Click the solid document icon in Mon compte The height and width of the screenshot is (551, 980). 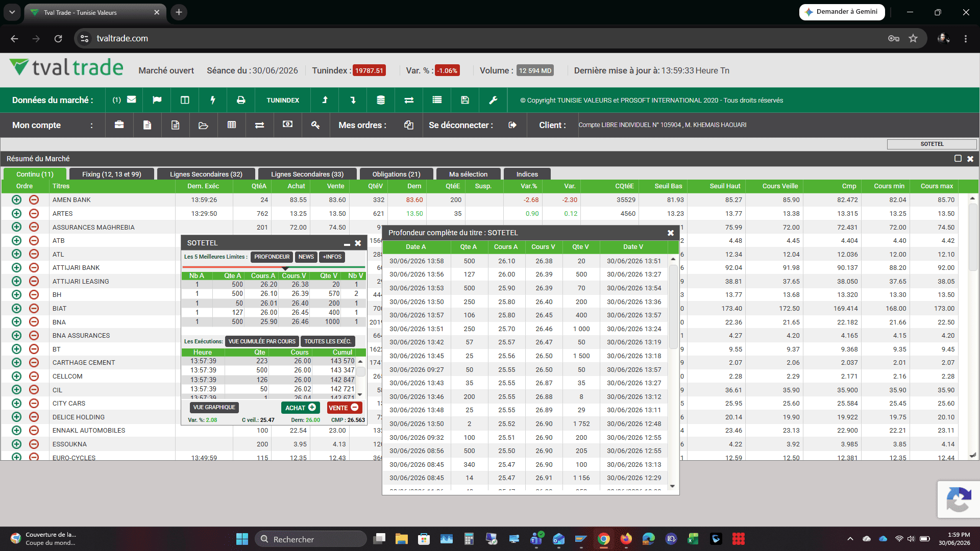[147, 125]
